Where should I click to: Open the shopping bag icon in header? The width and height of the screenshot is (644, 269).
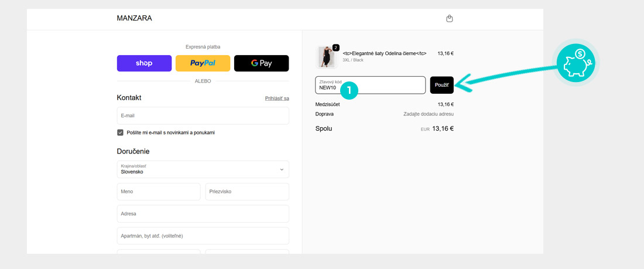pyautogui.click(x=450, y=18)
